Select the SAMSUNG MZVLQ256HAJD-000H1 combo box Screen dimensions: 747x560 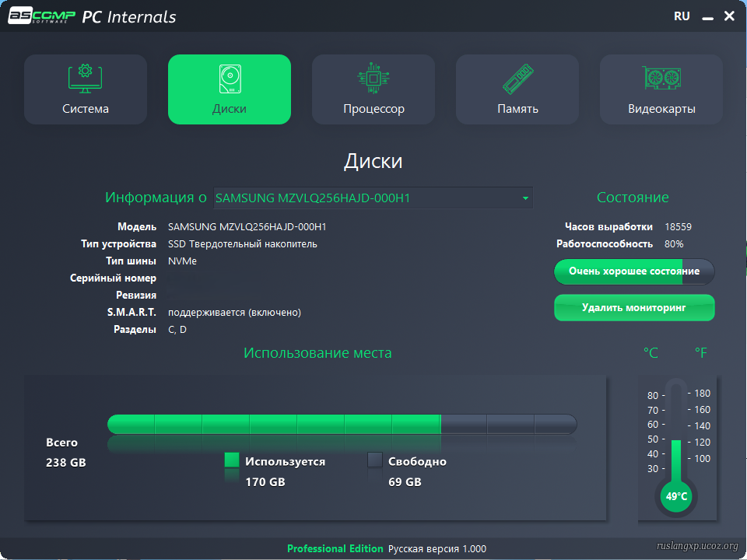373,198
